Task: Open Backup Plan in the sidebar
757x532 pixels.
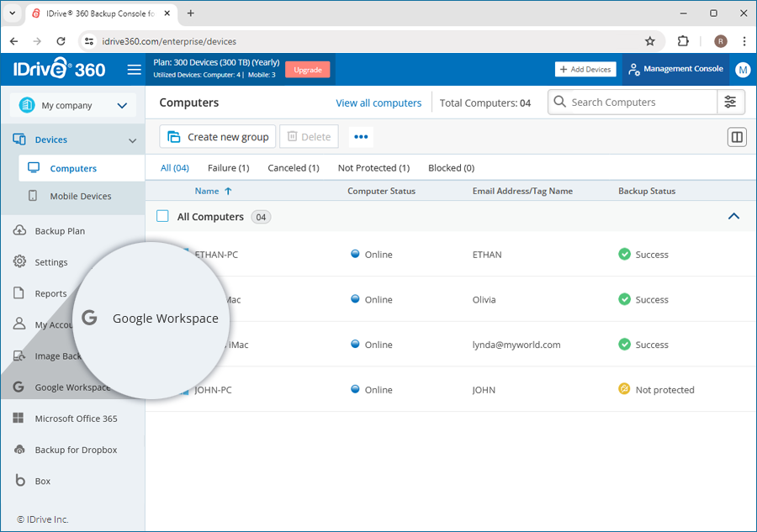Action: point(60,231)
